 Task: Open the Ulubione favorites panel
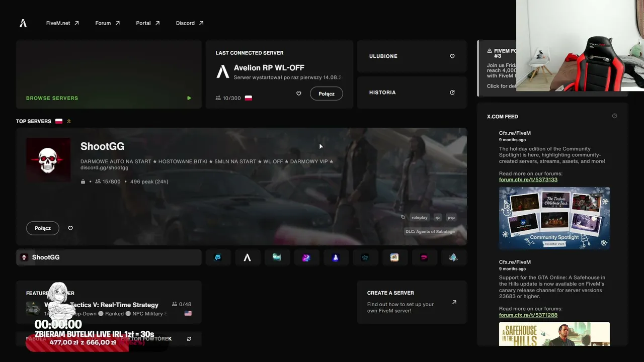point(412,56)
